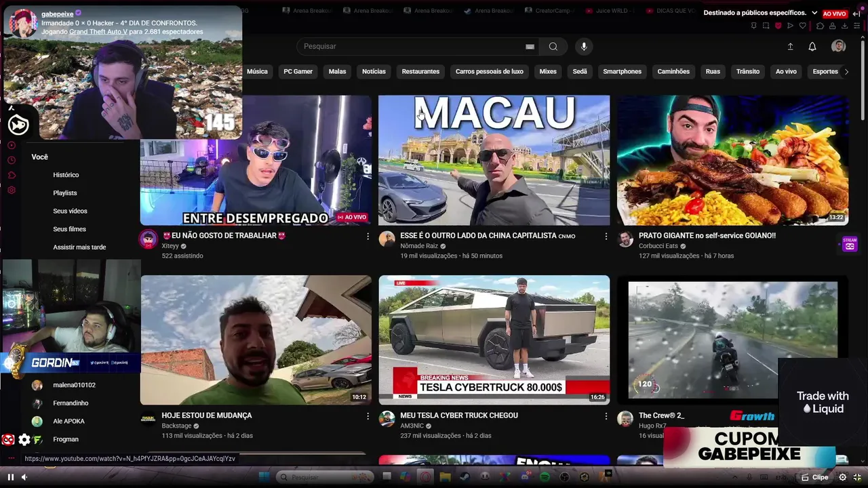Click the Opera GX sidebar player icon
Viewport: 868px width, 488px height.
click(12, 146)
